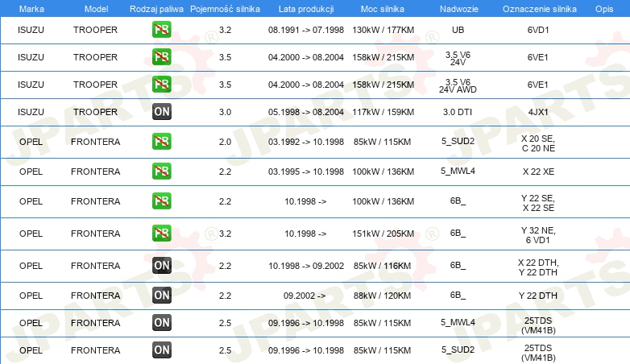Click the 'Pojemność silnika' column header
Screen dimensions: 630x364
225,9
